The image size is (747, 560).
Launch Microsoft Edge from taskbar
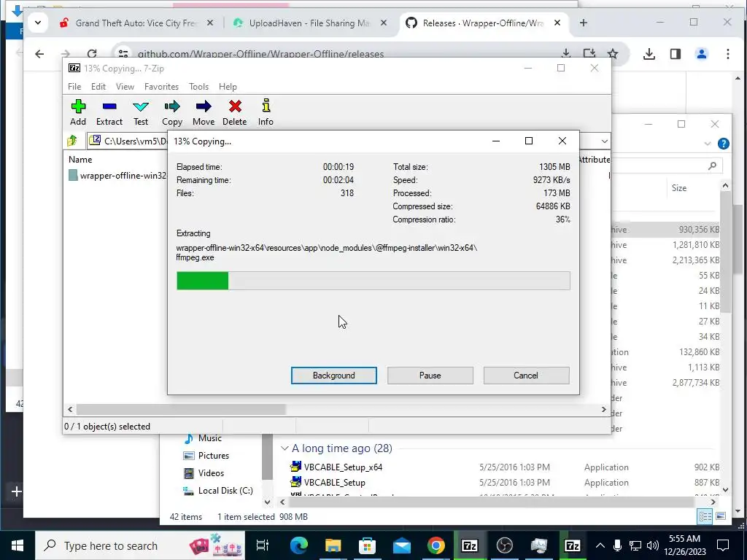tap(298, 545)
